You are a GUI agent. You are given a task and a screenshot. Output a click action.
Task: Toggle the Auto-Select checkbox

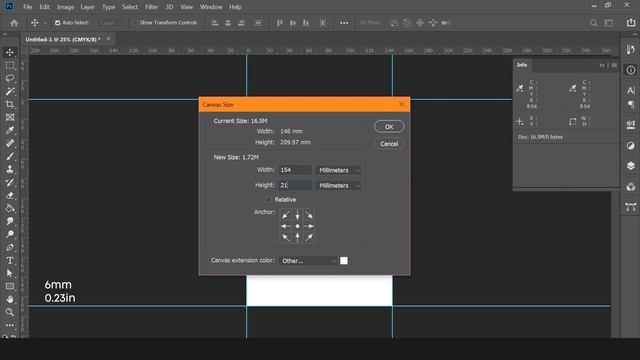click(x=58, y=23)
